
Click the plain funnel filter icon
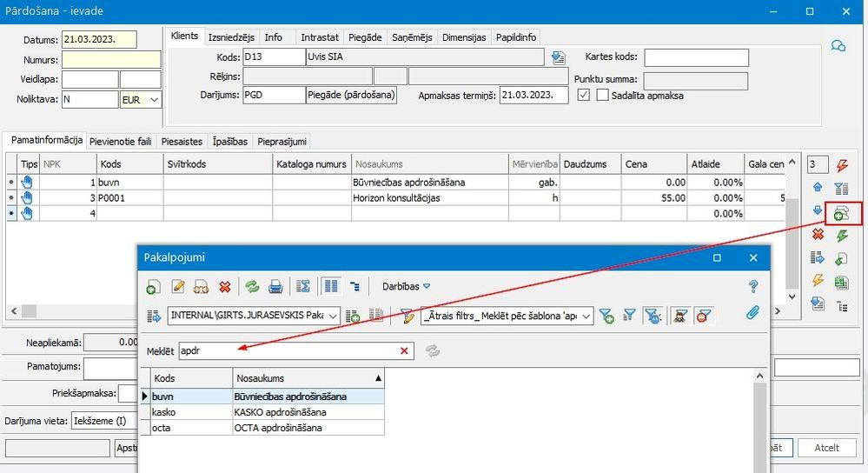pos(629,316)
